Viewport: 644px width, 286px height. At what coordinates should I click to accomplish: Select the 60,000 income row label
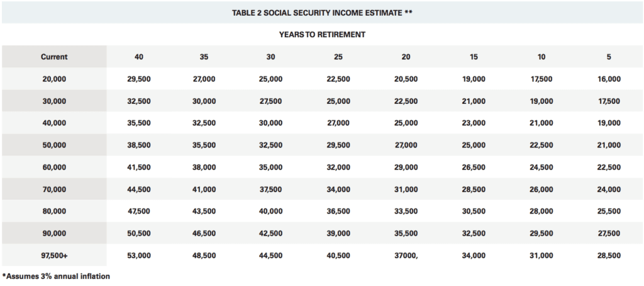pyautogui.click(x=54, y=168)
